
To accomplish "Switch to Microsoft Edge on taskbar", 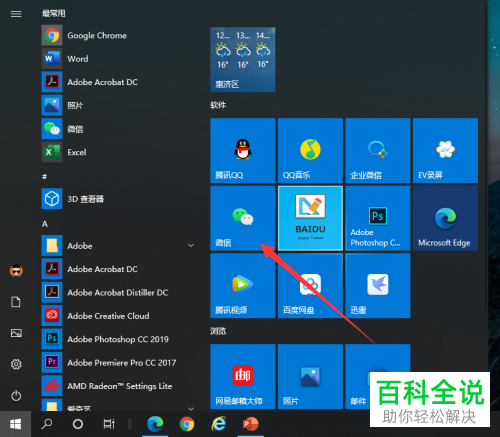I will [x=155, y=424].
